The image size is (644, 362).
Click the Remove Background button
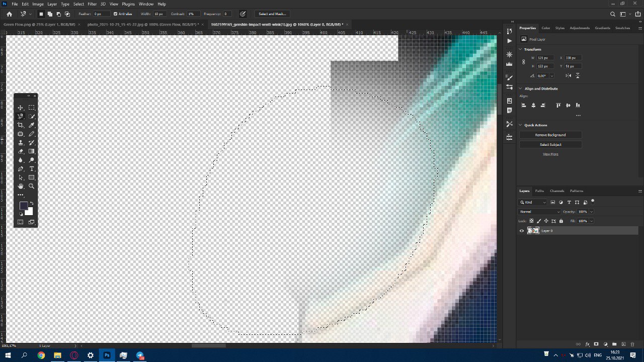(x=550, y=135)
